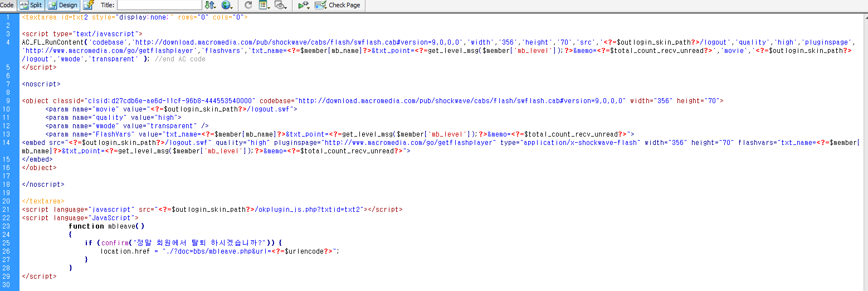This screenshot has height=291, width=868.
Task: Click the icon beside Check Page label
Action: tap(320, 5)
